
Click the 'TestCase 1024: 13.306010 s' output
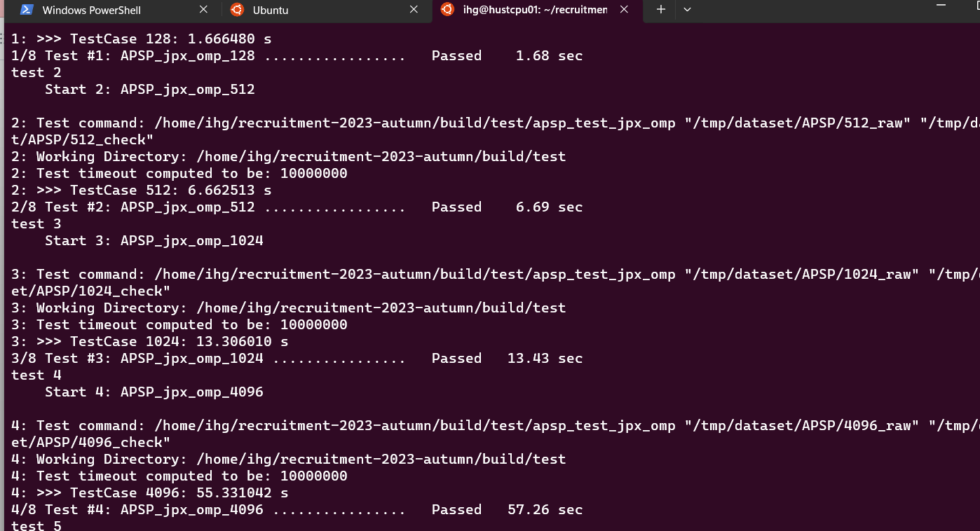pos(179,342)
